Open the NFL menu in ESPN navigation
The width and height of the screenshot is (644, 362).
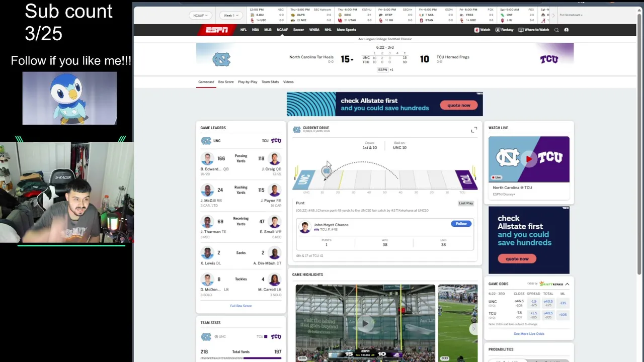point(244,30)
